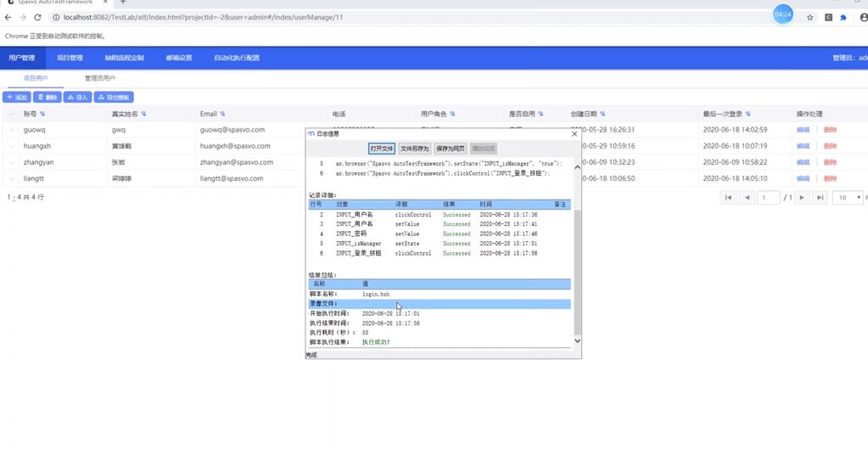
Task: Open the Chrome extensions puzzle icon
Action: (843, 17)
